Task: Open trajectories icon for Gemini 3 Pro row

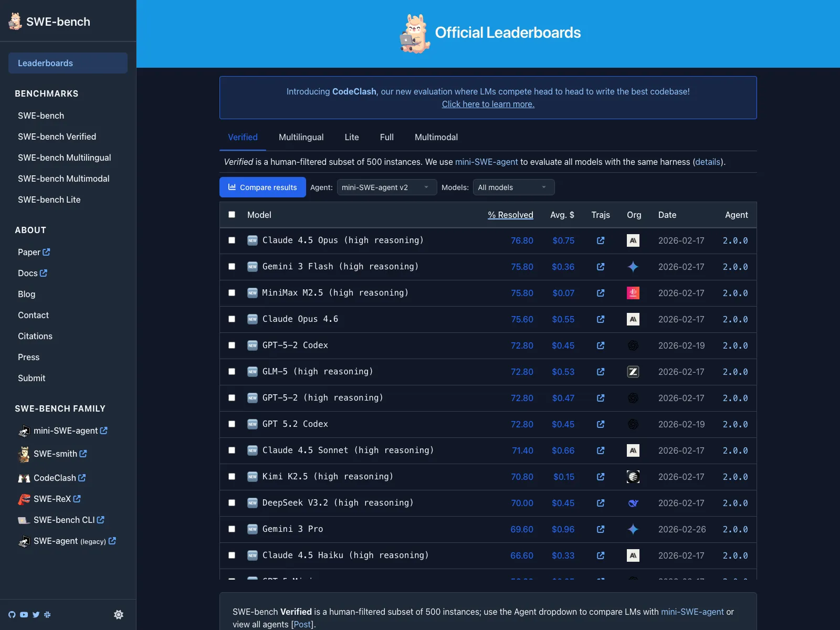Action: click(601, 529)
